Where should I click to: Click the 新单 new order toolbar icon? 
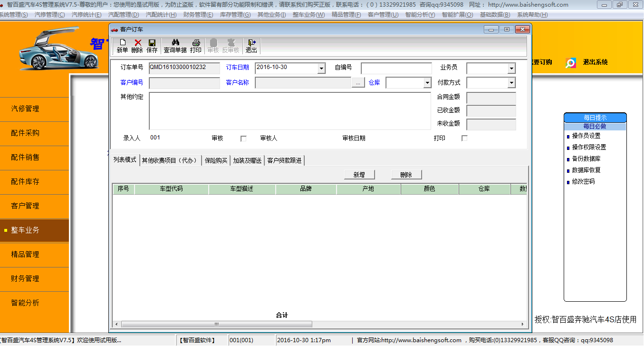coord(122,46)
